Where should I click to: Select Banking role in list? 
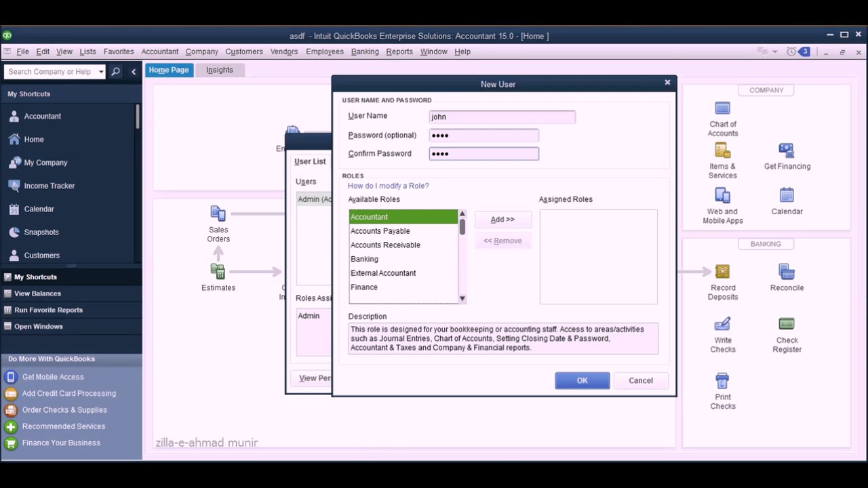(403, 259)
